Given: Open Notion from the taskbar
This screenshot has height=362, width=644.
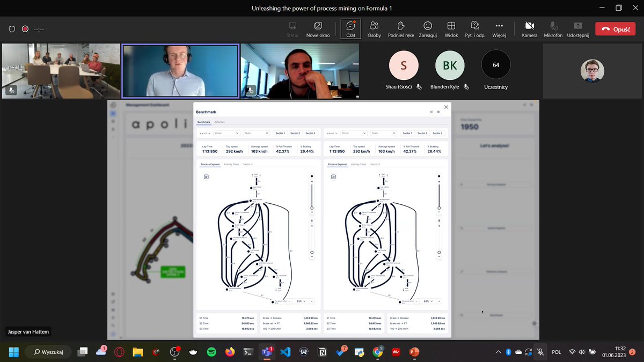Looking at the screenshot, I should pos(323,352).
